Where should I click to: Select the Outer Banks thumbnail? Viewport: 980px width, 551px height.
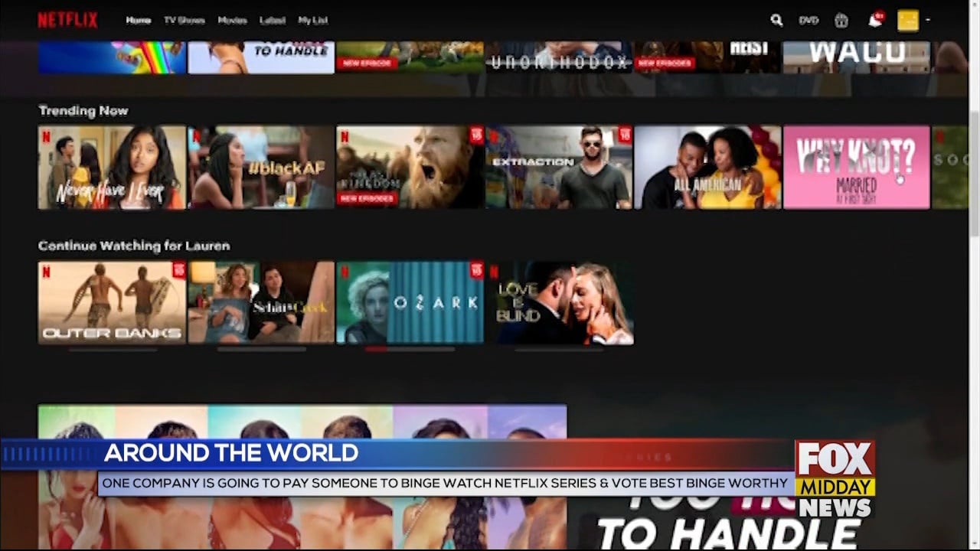coord(112,302)
